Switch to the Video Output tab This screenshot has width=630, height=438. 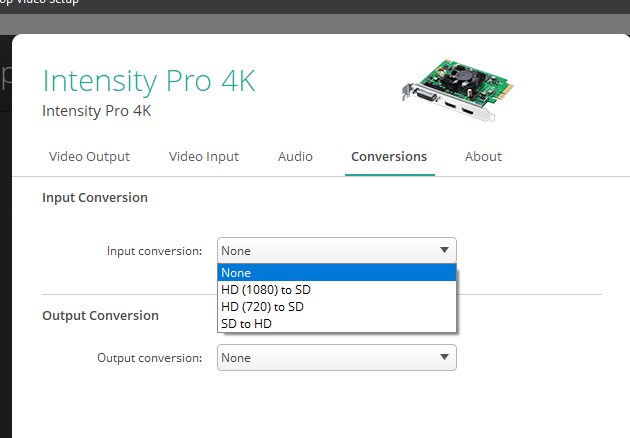(89, 156)
